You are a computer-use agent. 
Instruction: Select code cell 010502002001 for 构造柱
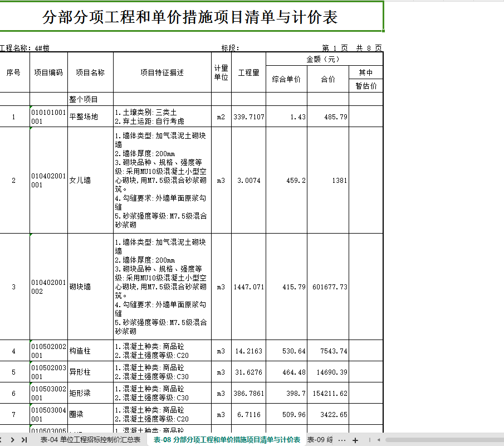[x=48, y=351]
